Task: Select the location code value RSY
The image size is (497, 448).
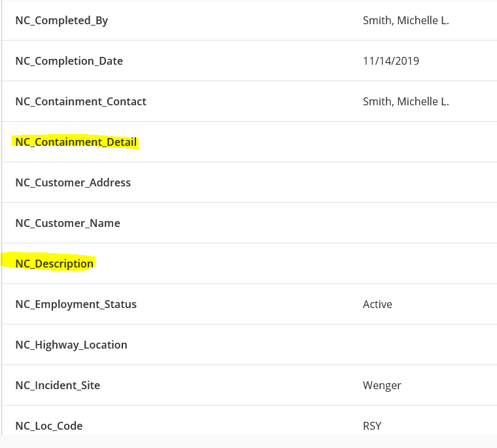Action: tap(372, 426)
